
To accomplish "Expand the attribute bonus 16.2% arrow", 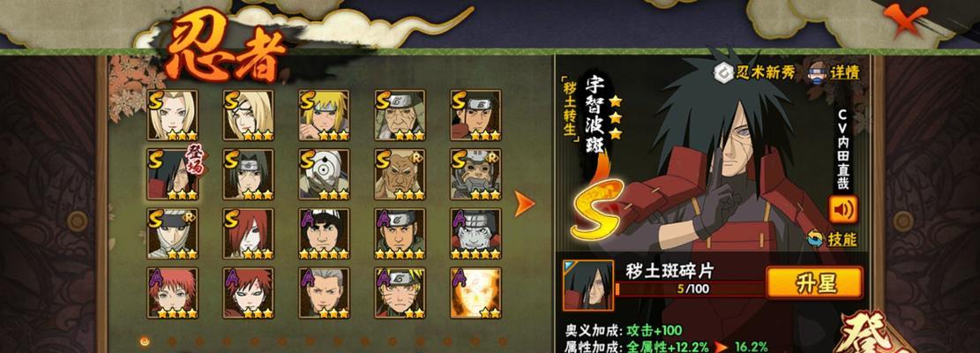I will tap(722, 347).
